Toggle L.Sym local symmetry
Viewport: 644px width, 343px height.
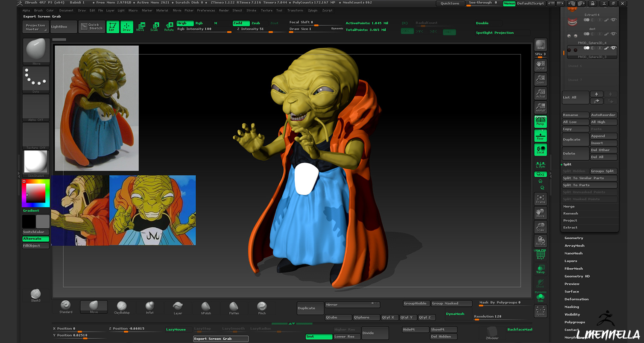click(x=541, y=165)
